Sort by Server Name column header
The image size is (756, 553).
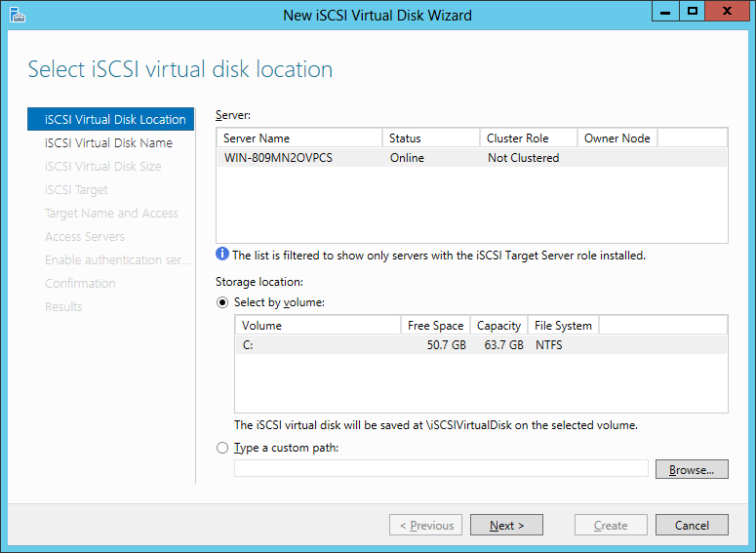click(298, 138)
